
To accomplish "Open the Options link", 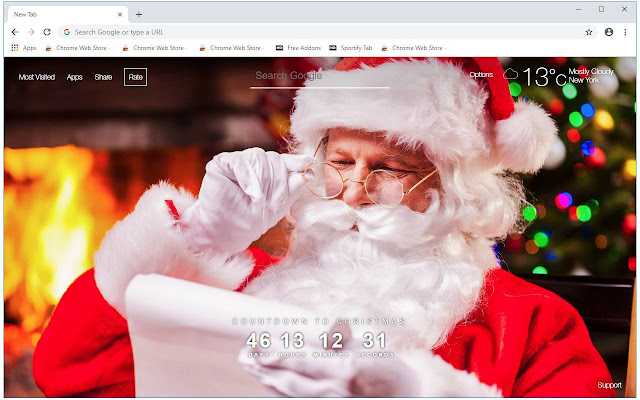I will pos(481,75).
